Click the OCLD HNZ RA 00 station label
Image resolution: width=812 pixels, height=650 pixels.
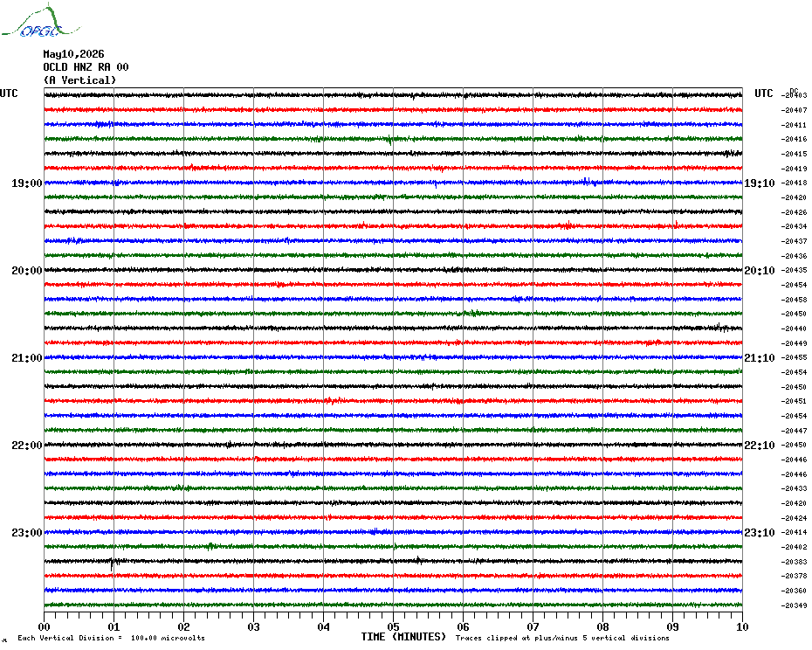(86, 67)
